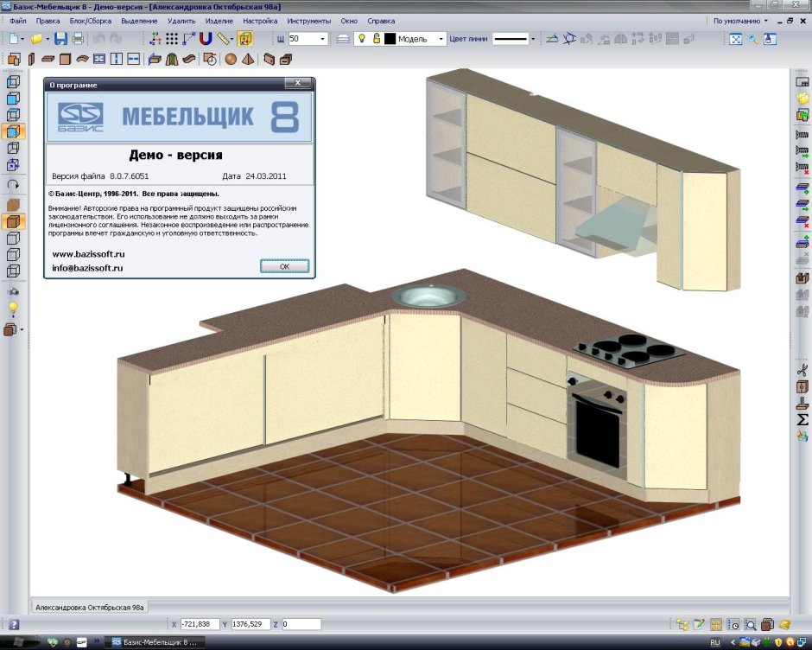Click the light bulb icon in left sidebar
Image resolution: width=812 pixels, height=650 pixels.
point(13,309)
